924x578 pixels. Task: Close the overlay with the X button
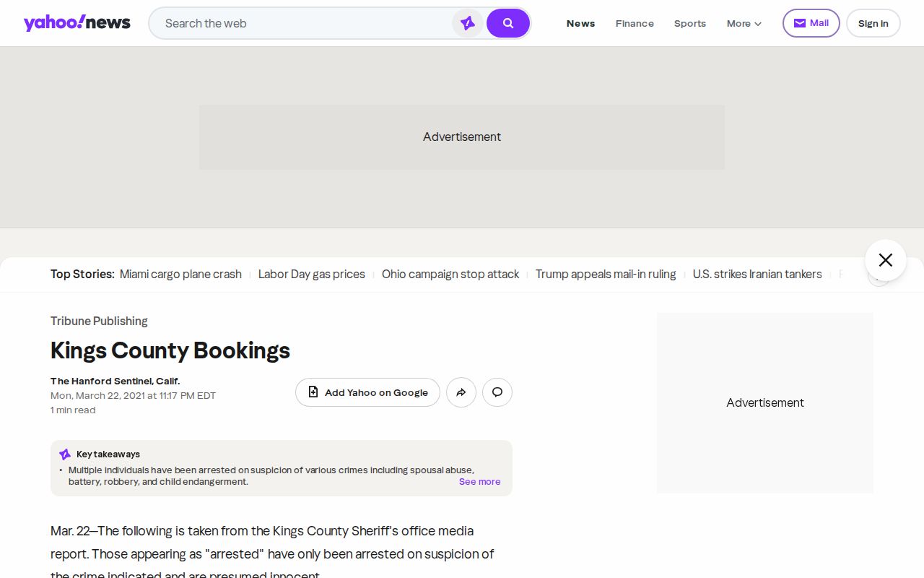tap(886, 260)
